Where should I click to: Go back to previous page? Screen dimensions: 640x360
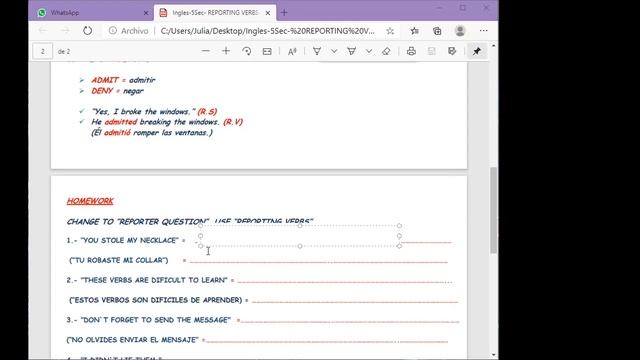(43, 31)
